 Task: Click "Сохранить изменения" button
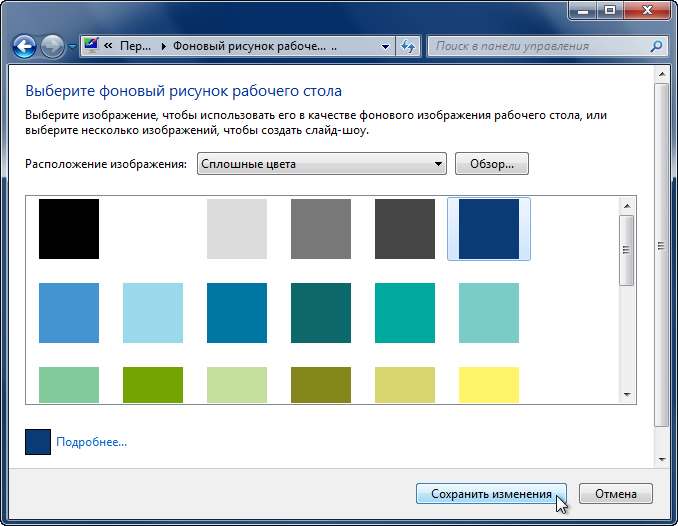[x=491, y=494]
